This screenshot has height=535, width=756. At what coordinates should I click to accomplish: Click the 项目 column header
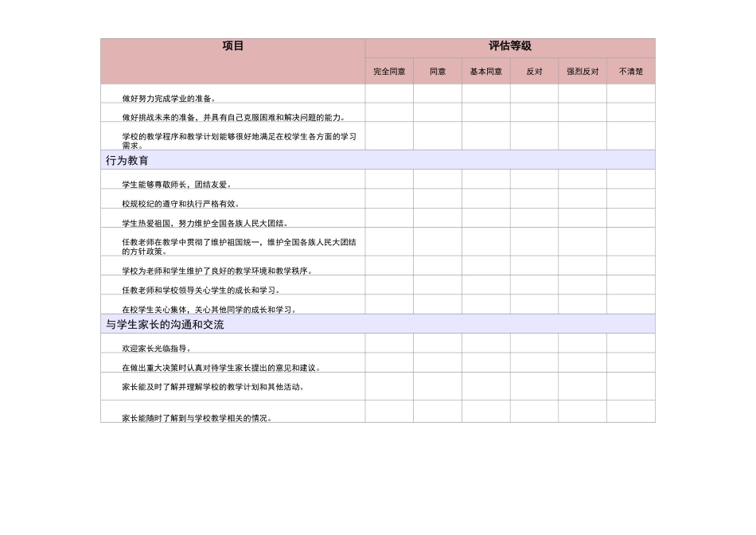tap(233, 61)
